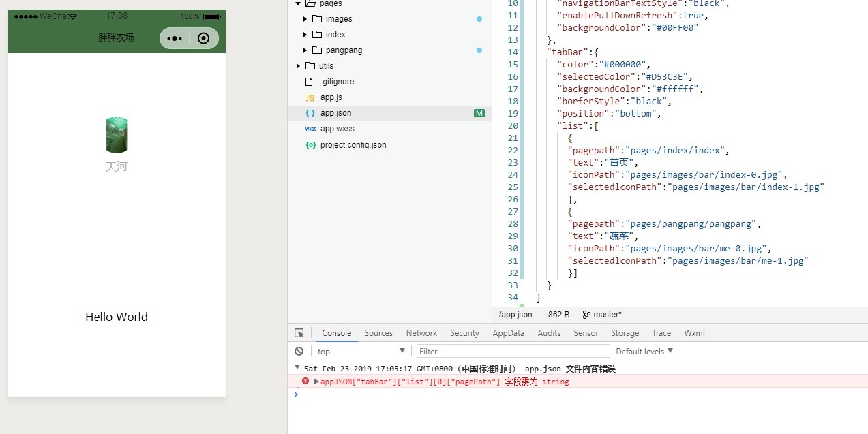Click the WiFi signal icon in simulator
The width and height of the screenshot is (868, 434).
(x=73, y=16)
